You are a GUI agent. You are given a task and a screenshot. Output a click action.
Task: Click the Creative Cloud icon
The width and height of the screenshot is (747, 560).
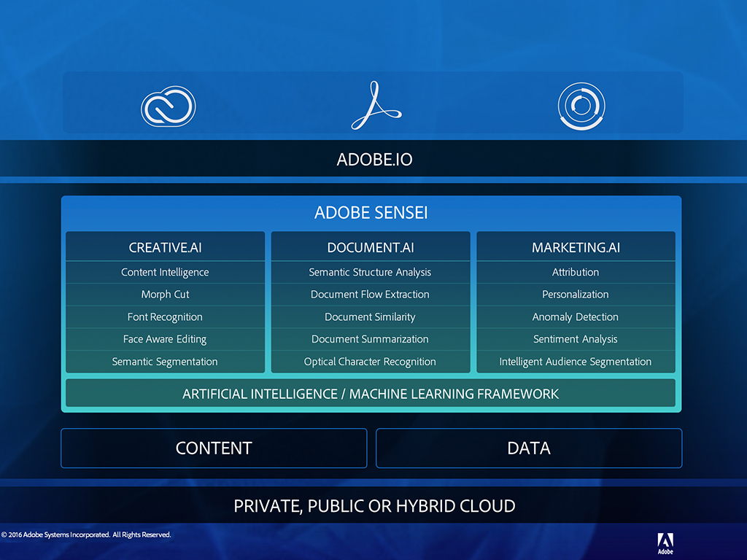click(169, 106)
